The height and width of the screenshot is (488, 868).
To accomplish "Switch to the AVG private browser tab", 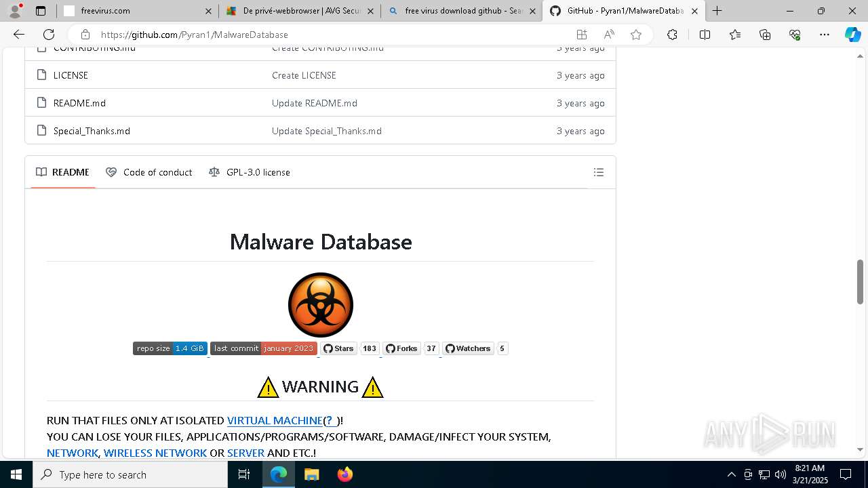I will pos(301,11).
